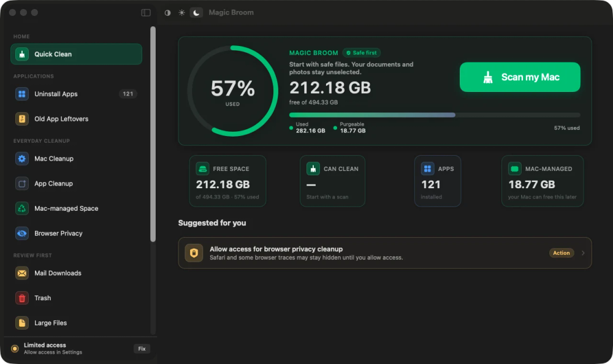
Task: Click the disk usage progress bar
Action: coord(435,115)
